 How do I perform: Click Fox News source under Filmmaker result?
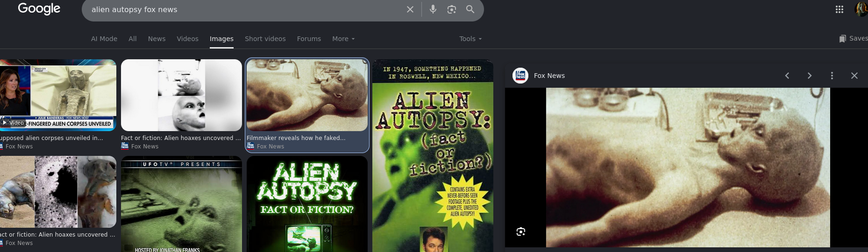[270, 146]
